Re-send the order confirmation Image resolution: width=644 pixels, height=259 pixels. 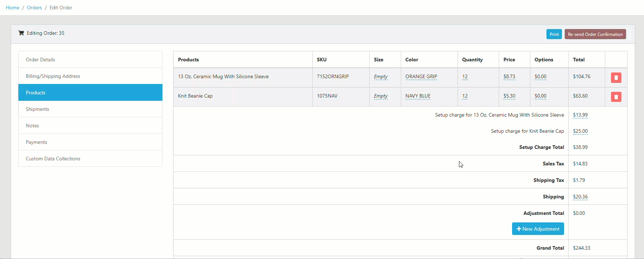point(595,34)
